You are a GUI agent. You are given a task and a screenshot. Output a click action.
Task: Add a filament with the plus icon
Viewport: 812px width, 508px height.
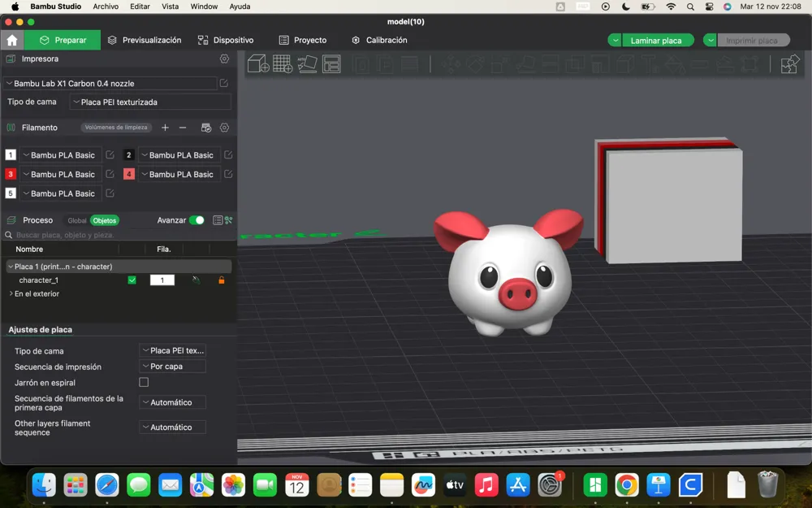tap(165, 128)
